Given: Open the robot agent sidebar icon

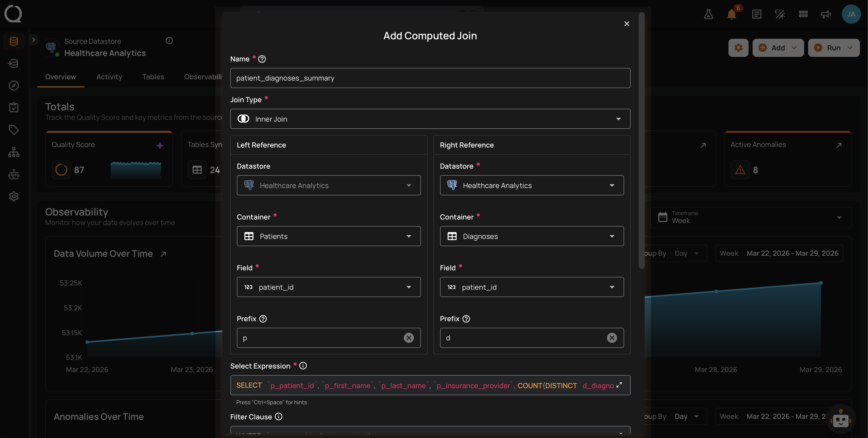Looking at the screenshot, I should coord(14,174).
